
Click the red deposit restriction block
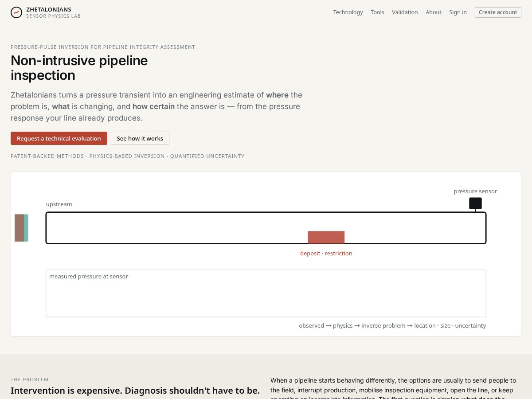click(x=326, y=237)
